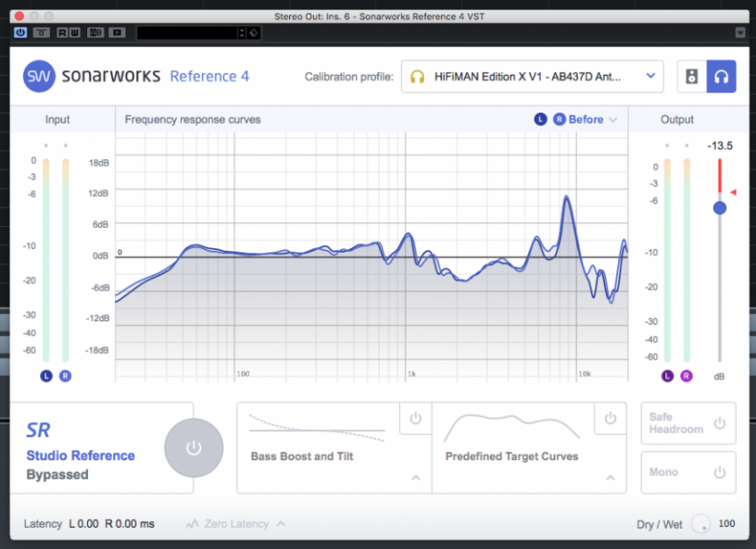The image size is (756, 549).
Task: Click the Predefined Target Curves preview graph
Action: 512,427
